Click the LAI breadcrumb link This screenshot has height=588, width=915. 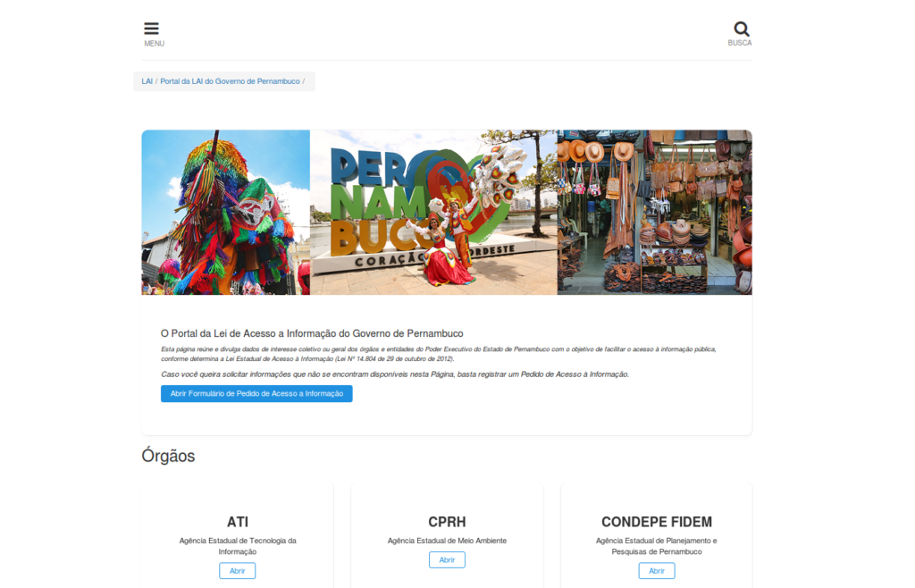[146, 81]
